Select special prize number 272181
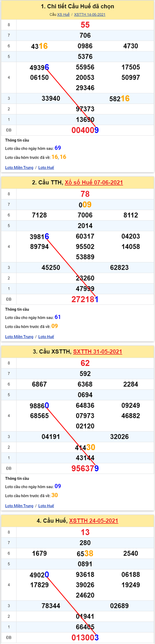155x644 pixels. pyautogui.click(x=85, y=299)
